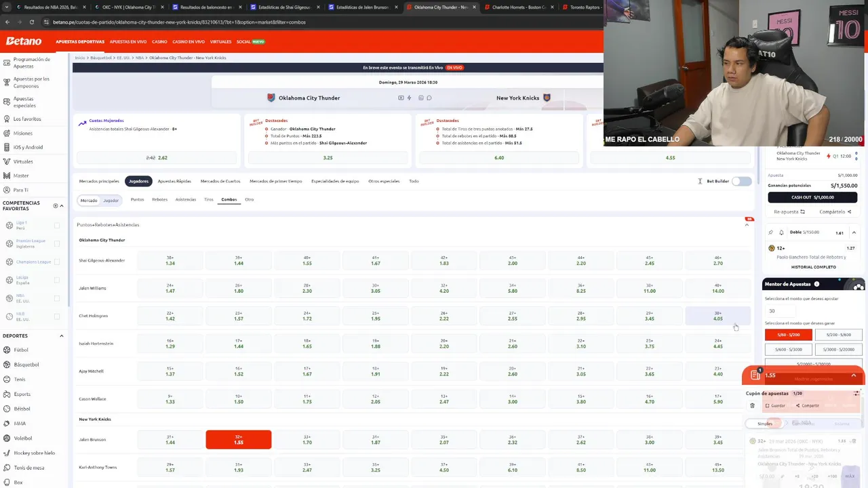The image size is (868, 488).
Task: Delete all selections with the trash icon in Cupón
Action: pyautogui.click(x=752, y=405)
